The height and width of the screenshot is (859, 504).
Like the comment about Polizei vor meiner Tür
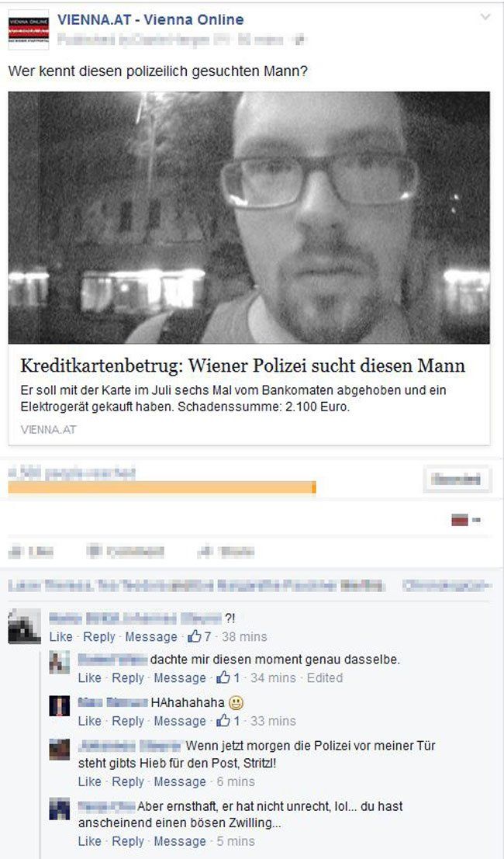coord(89,781)
